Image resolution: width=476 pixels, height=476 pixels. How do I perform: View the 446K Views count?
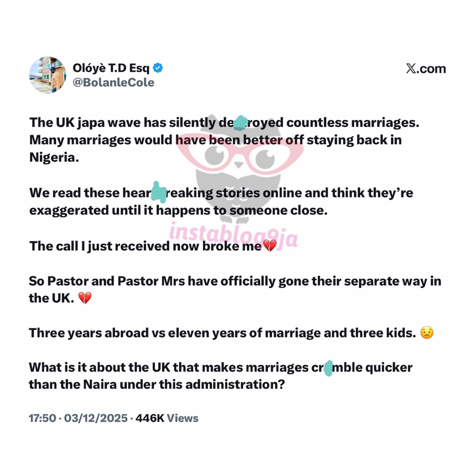click(x=167, y=418)
